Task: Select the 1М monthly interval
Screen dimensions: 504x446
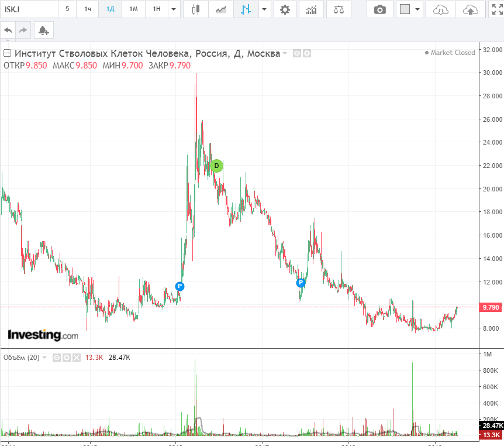Action: coord(133,9)
